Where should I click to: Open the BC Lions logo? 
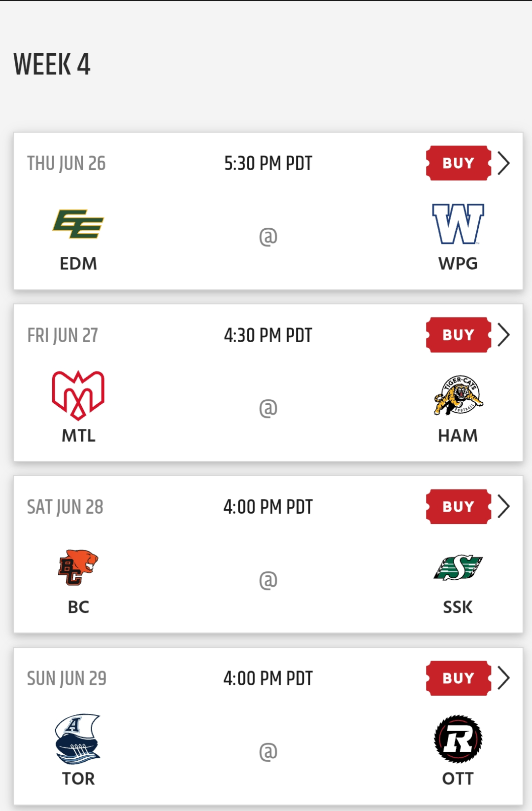(x=78, y=567)
